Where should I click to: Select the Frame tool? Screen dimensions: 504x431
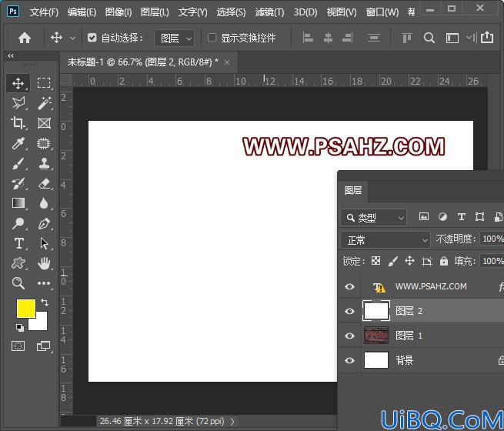click(44, 123)
